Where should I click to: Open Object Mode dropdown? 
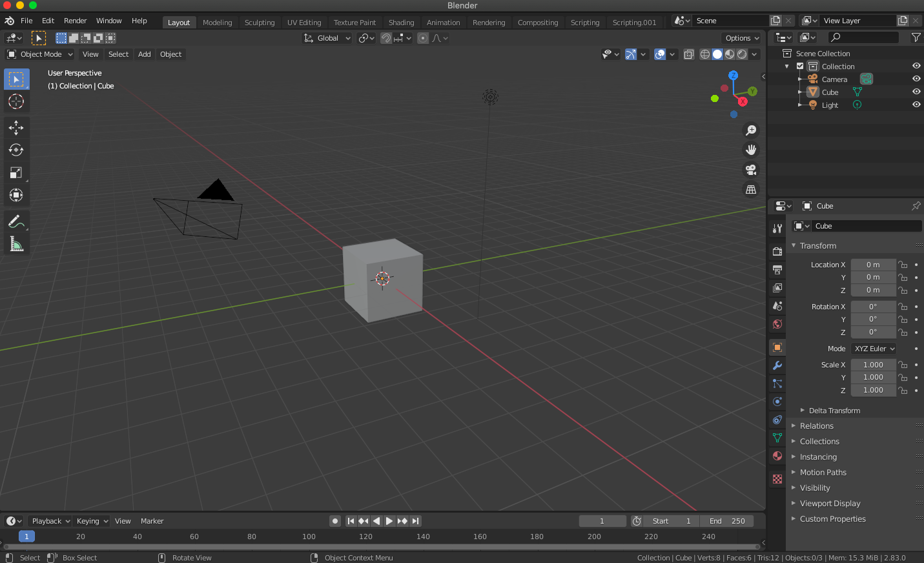pos(40,54)
